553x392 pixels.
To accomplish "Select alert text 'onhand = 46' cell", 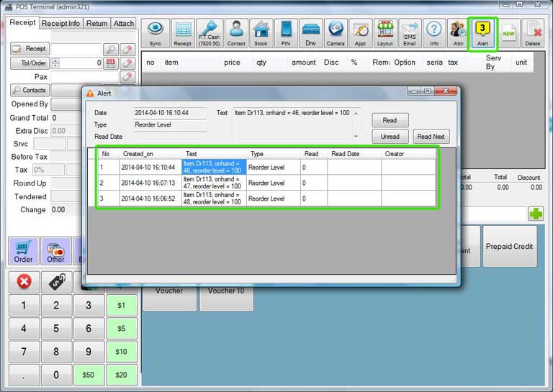I will (x=214, y=167).
